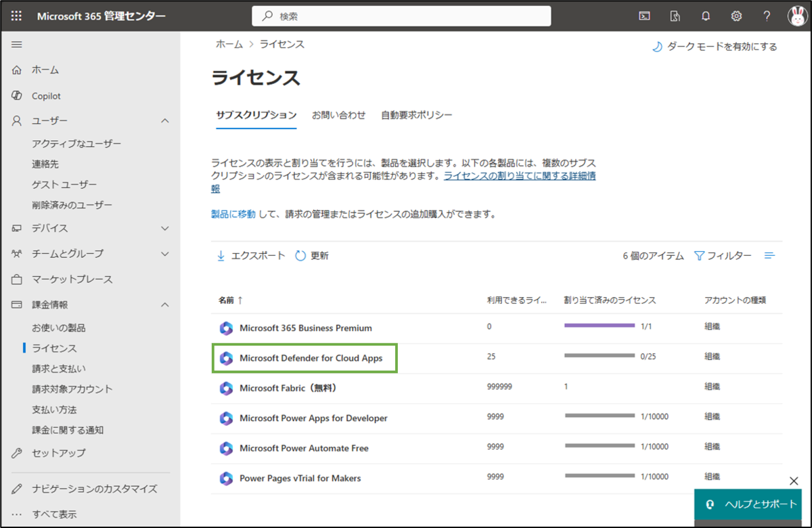Switch to the お問い合わせ tab
The image size is (812, 528).
[x=338, y=115]
